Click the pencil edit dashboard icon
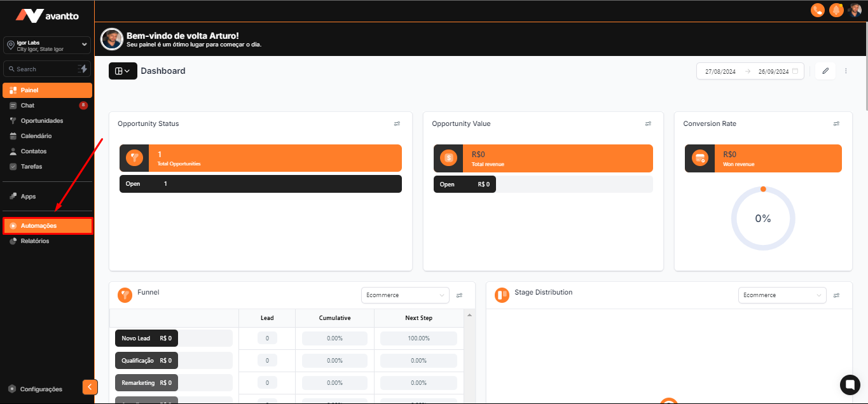The width and height of the screenshot is (868, 404). [825, 71]
